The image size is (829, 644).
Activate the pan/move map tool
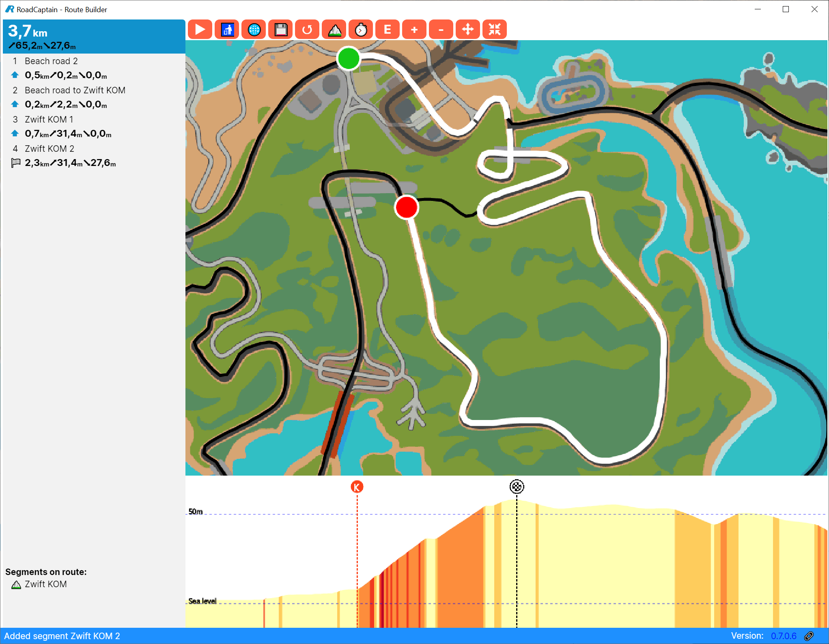pos(468,29)
